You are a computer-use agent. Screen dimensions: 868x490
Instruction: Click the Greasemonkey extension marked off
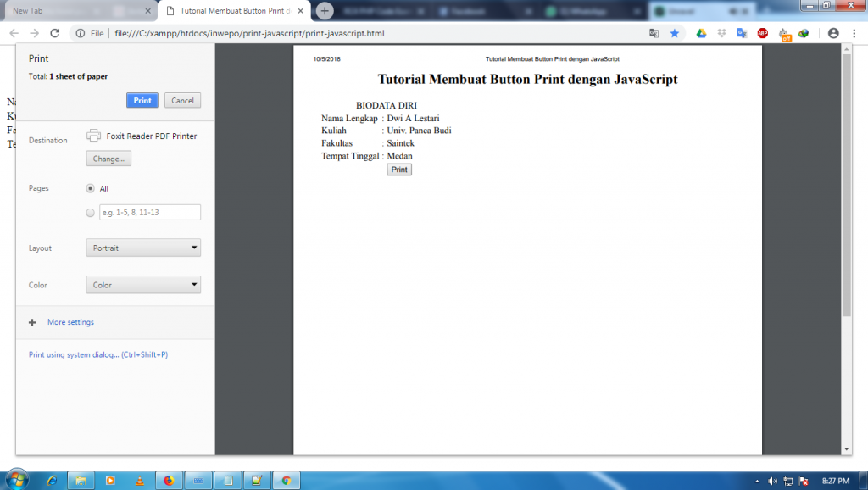[784, 34]
